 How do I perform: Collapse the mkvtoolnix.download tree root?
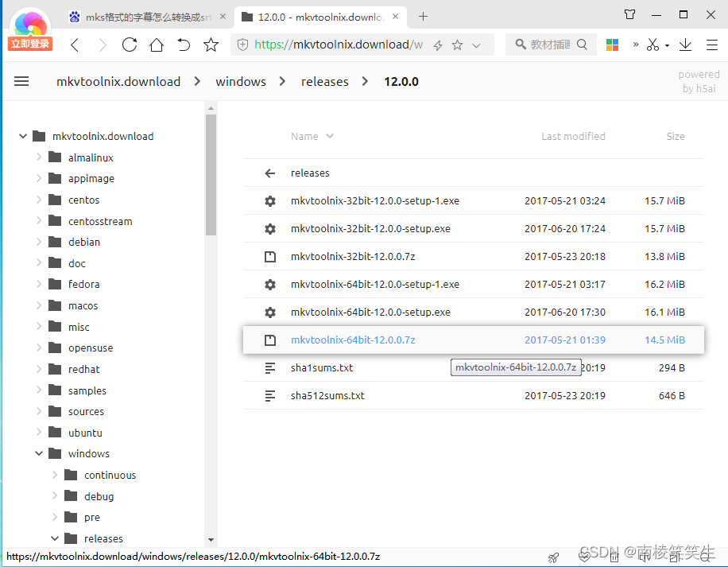(x=23, y=136)
